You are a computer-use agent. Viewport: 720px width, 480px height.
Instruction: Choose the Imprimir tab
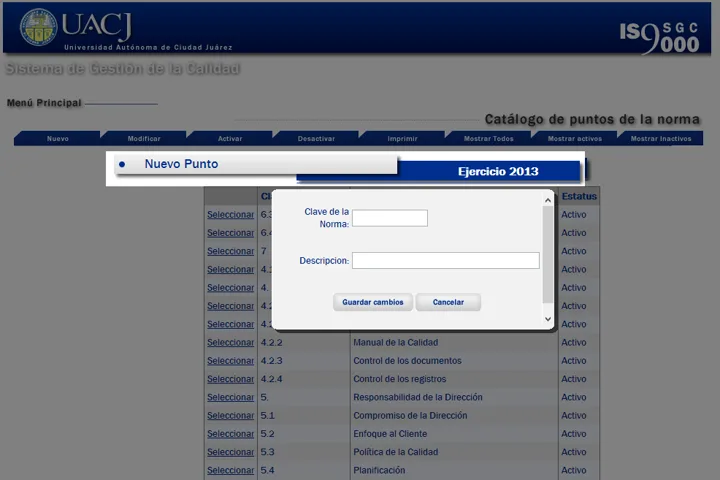point(402,138)
